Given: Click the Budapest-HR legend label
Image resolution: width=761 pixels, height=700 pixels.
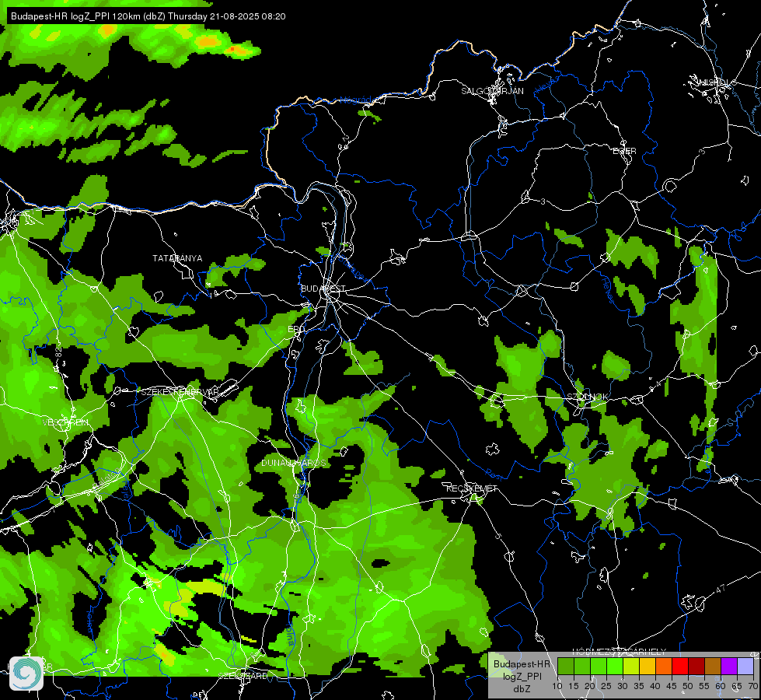Looking at the screenshot, I should (522, 664).
